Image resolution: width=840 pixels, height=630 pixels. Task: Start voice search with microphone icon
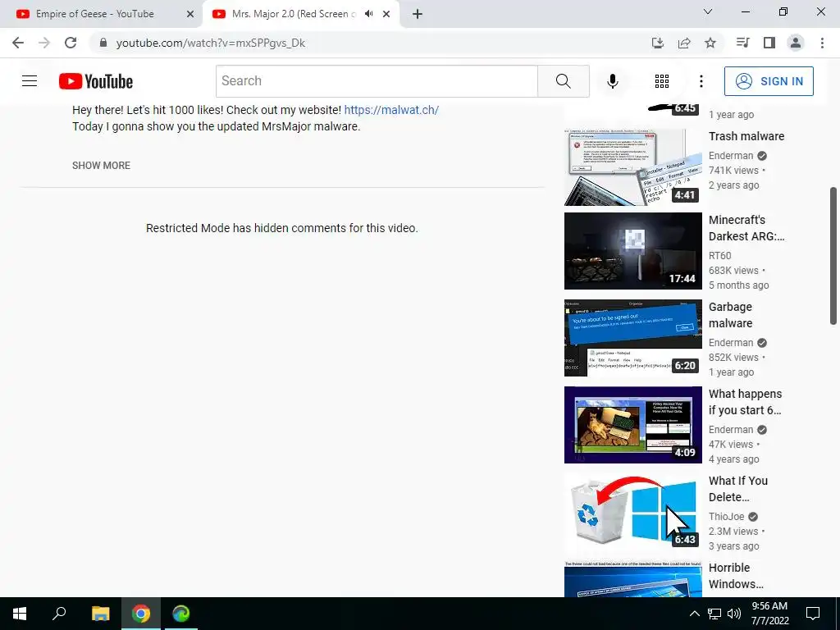(x=612, y=81)
